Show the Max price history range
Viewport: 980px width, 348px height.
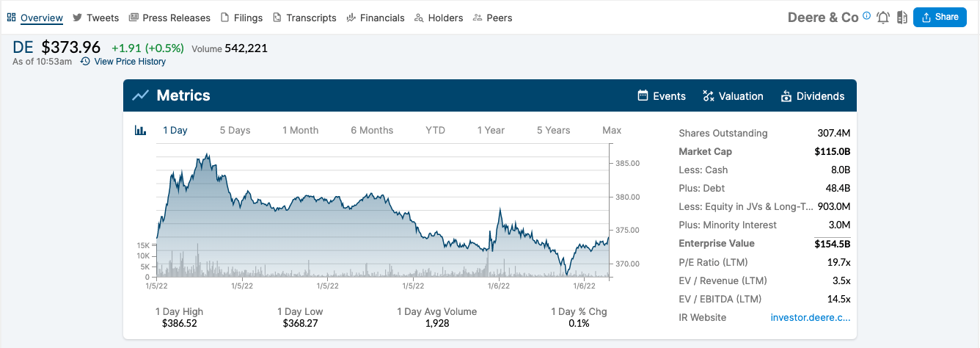[611, 131]
